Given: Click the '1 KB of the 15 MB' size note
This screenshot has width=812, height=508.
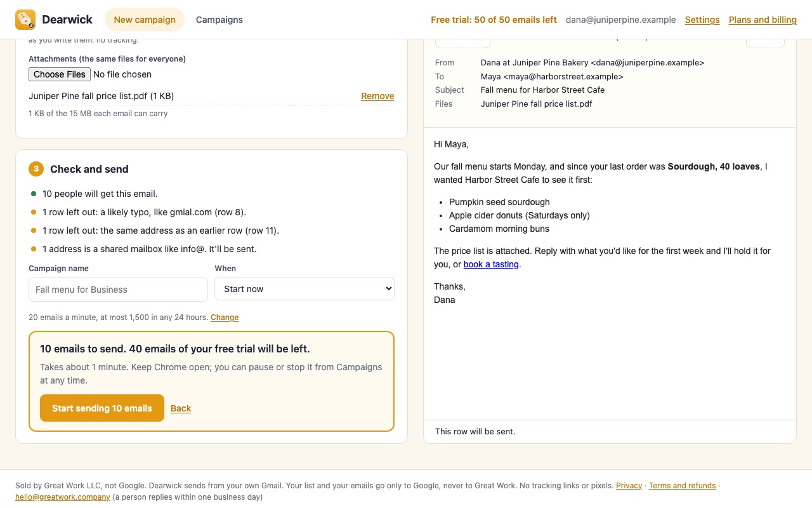Looking at the screenshot, I should pyautogui.click(x=98, y=114).
